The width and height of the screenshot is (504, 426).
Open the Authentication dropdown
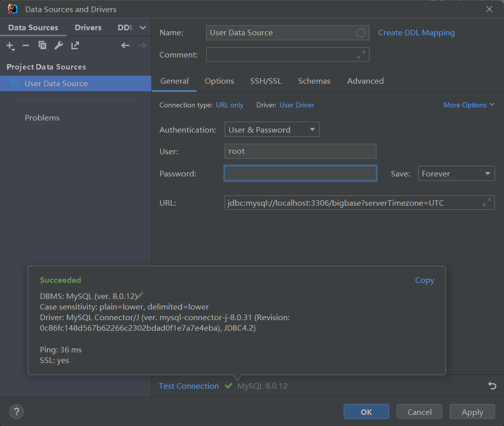272,130
